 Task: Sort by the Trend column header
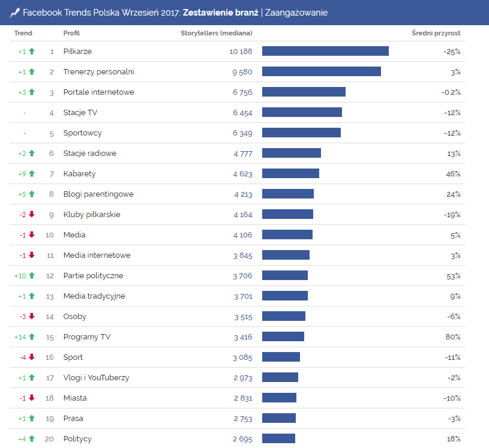(23, 33)
